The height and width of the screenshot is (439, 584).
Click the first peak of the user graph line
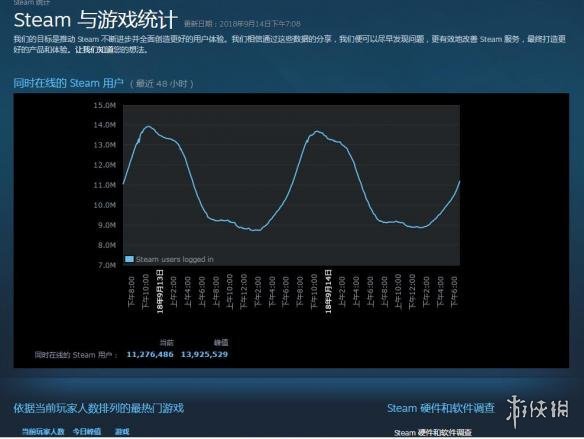(148, 126)
